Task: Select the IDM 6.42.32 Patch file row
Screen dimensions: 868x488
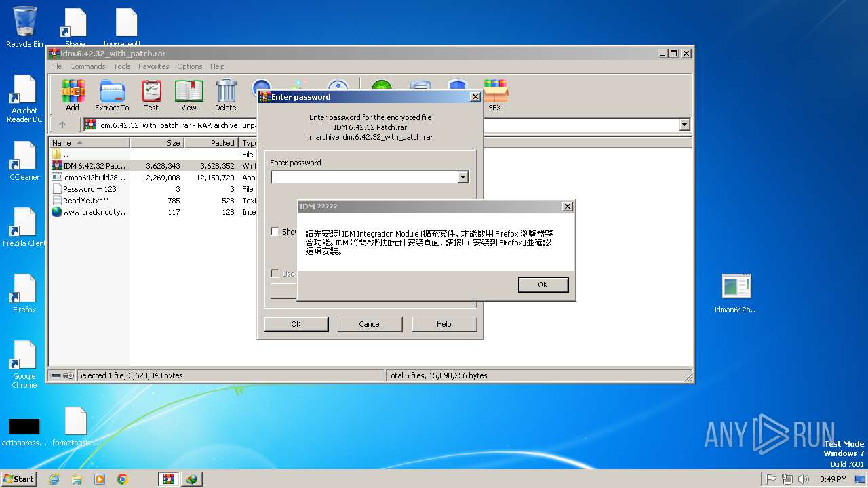Action: 153,166
